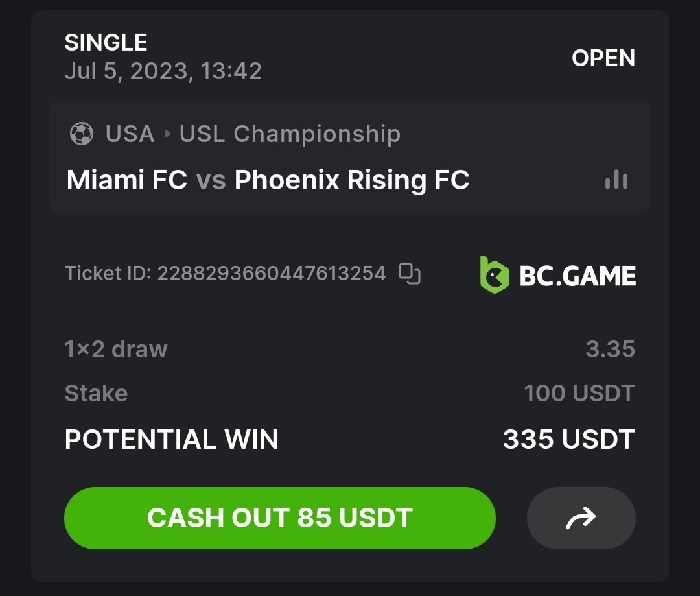Tap the share arrow button
Image resolution: width=700 pixels, height=596 pixels.
click(x=581, y=518)
